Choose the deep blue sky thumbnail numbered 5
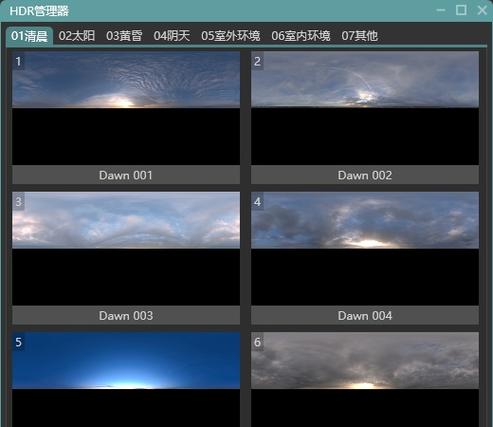Screen dimensions: 493x427 click(x=126, y=379)
